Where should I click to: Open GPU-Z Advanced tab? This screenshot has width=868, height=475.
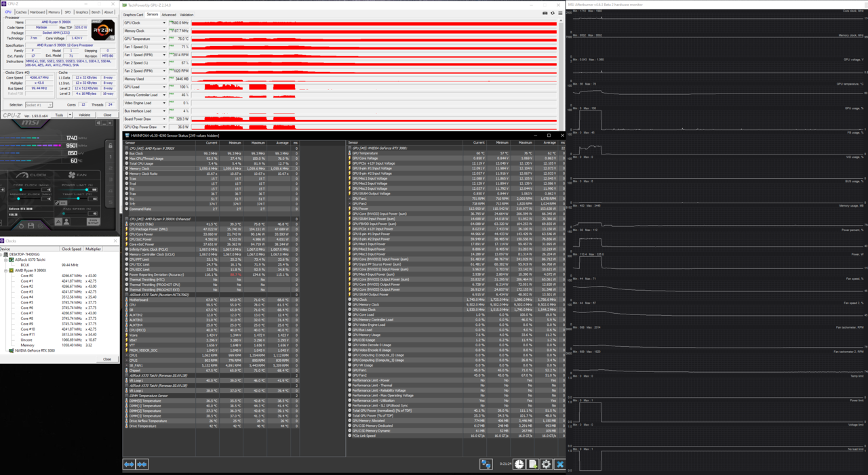[x=168, y=14]
